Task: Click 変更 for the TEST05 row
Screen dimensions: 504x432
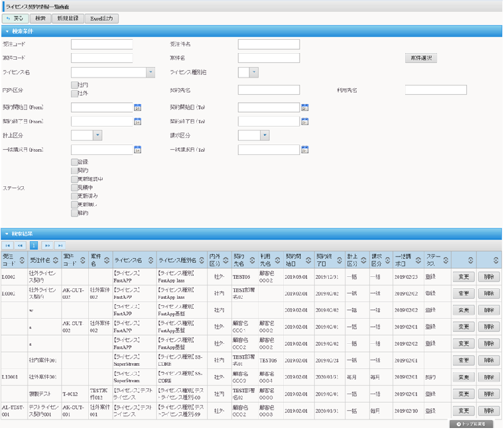Action: click(x=464, y=277)
